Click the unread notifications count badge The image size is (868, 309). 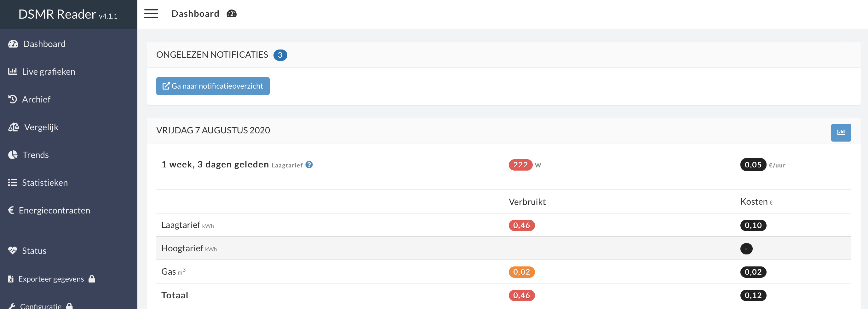point(280,55)
